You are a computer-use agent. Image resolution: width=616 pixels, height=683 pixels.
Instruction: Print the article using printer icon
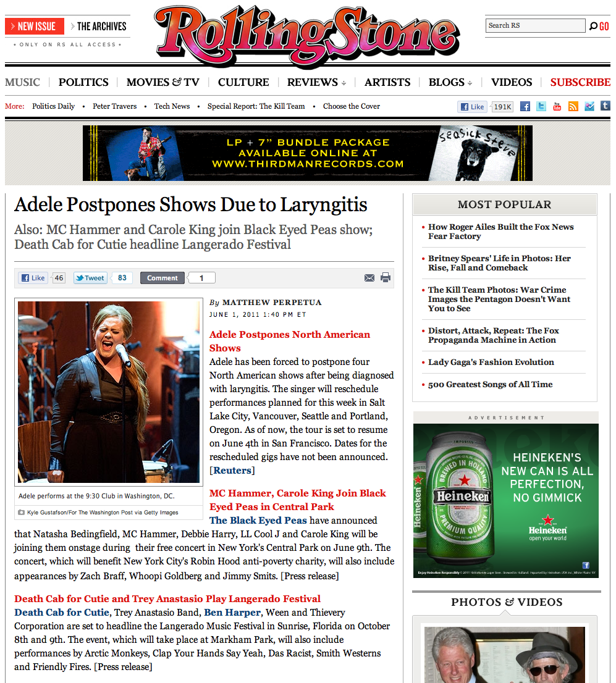pyautogui.click(x=386, y=277)
